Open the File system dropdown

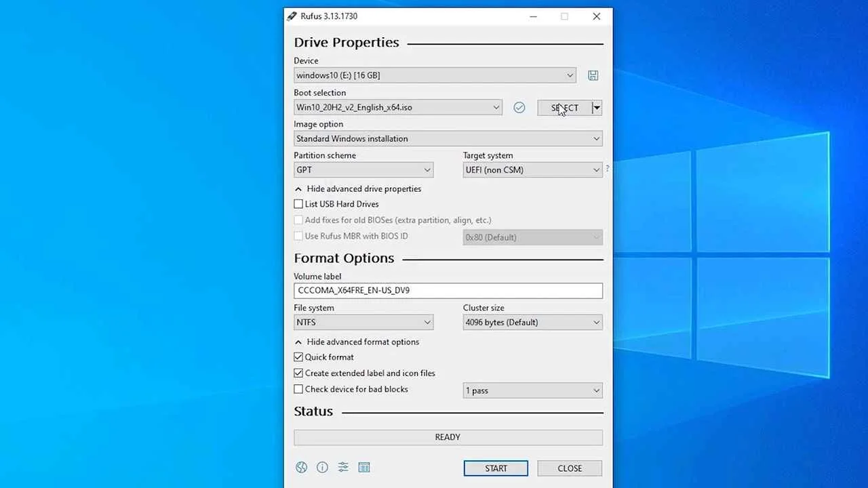[363, 323]
